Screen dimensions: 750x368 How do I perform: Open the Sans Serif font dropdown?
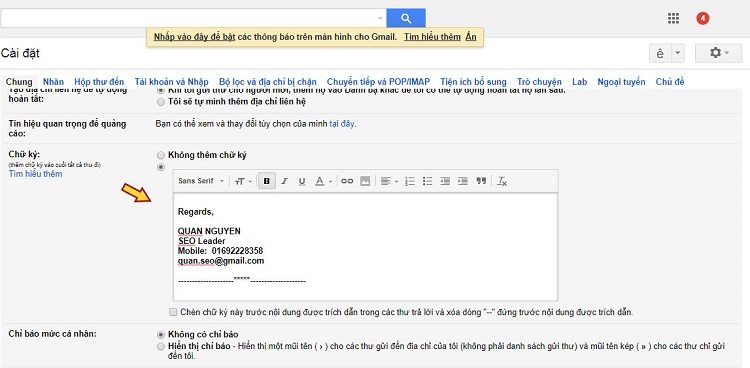pyautogui.click(x=201, y=181)
